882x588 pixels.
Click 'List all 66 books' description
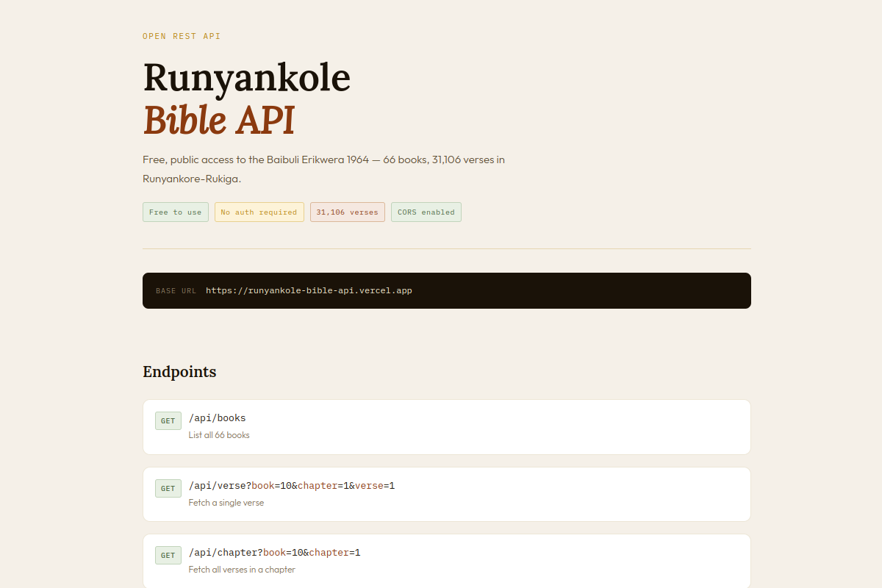coord(219,435)
